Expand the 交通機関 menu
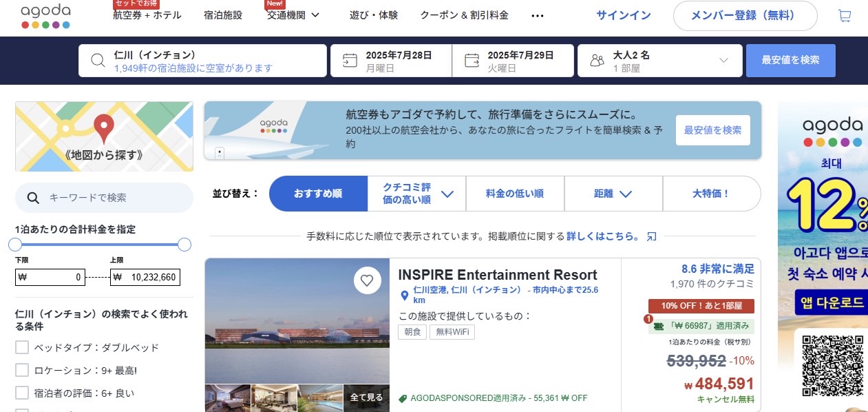 tap(293, 15)
